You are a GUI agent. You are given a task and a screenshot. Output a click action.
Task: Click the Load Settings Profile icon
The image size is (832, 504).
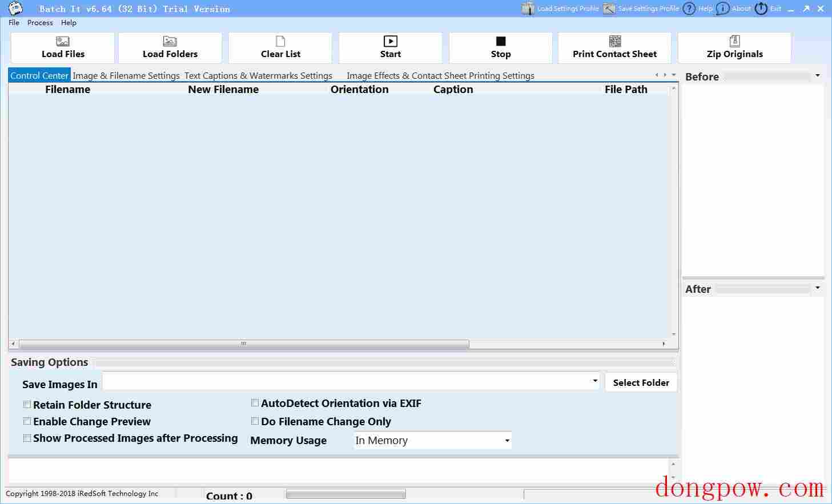(x=528, y=9)
